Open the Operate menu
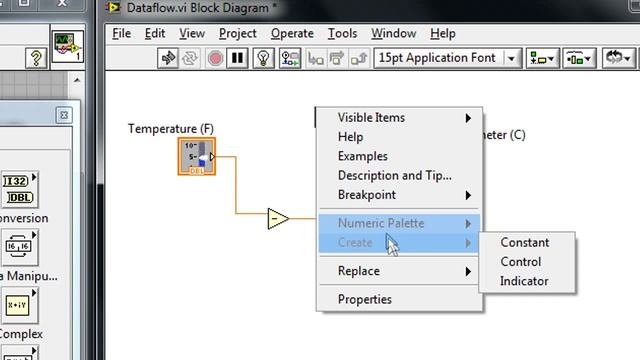The height and width of the screenshot is (360, 640). tap(292, 33)
